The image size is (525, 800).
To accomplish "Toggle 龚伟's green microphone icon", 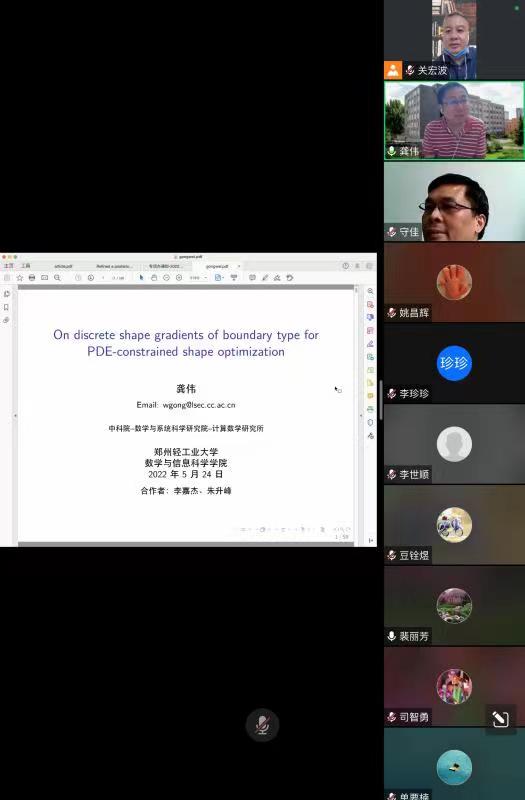I will (391, 151).
